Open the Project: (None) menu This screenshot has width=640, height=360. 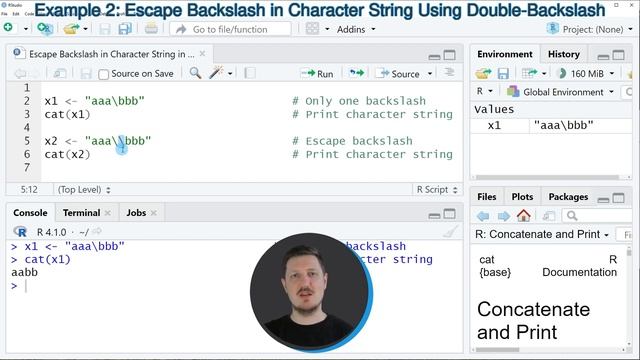(x=590, y=29)
